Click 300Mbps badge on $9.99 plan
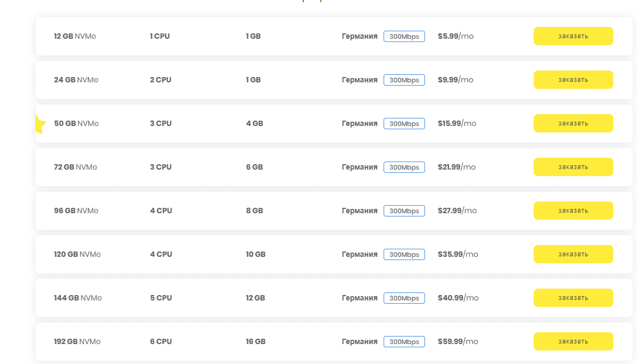 (x=404, y=80)
